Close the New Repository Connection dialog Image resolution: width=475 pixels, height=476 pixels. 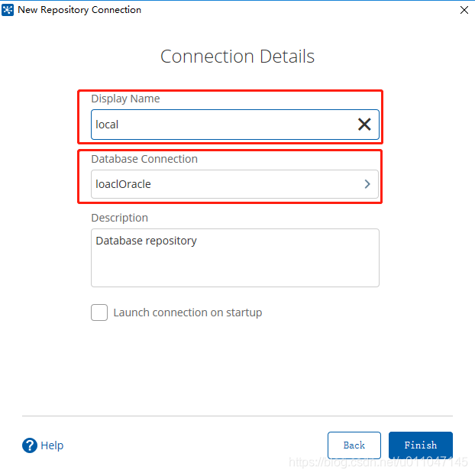(x=464, y=10)
